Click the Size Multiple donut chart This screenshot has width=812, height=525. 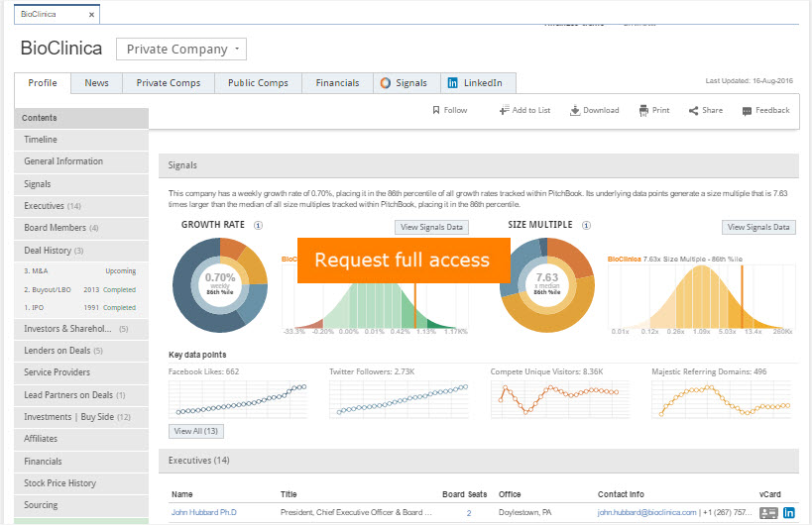point(547,285)
